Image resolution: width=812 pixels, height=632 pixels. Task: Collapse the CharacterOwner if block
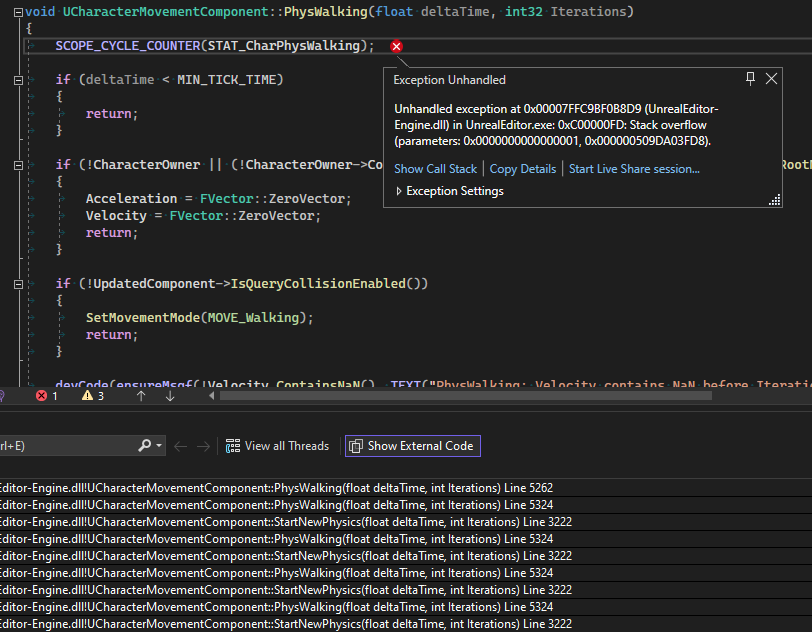(x=20, y=165)
